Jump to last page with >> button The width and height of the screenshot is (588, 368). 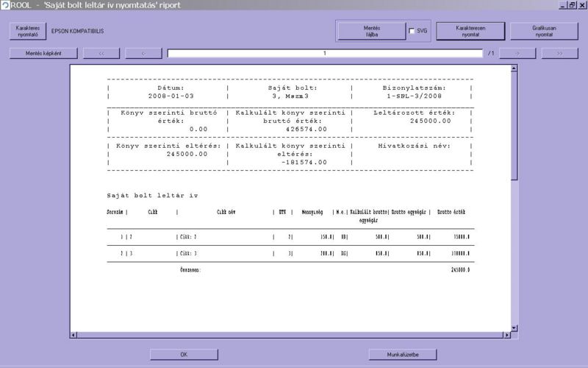(x=559, y=53)
